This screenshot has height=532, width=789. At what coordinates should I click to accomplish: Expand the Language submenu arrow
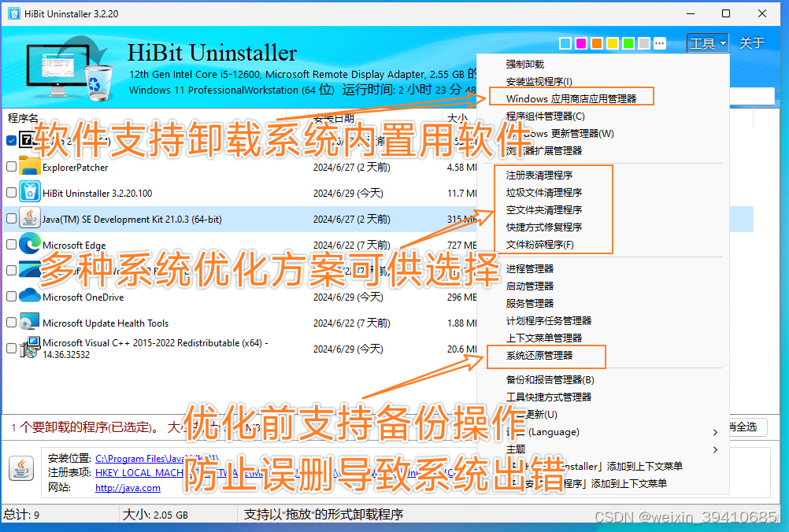[715, 432]
